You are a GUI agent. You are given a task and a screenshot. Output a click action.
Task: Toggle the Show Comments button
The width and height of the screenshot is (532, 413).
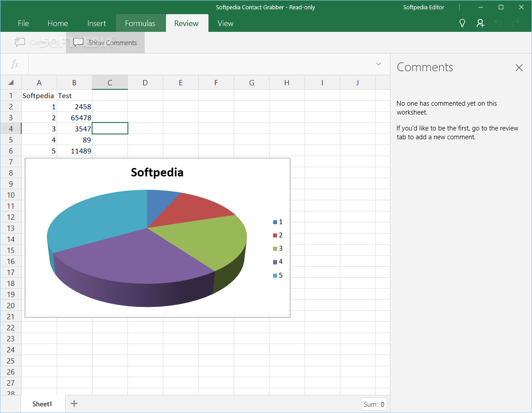(105, 42)
